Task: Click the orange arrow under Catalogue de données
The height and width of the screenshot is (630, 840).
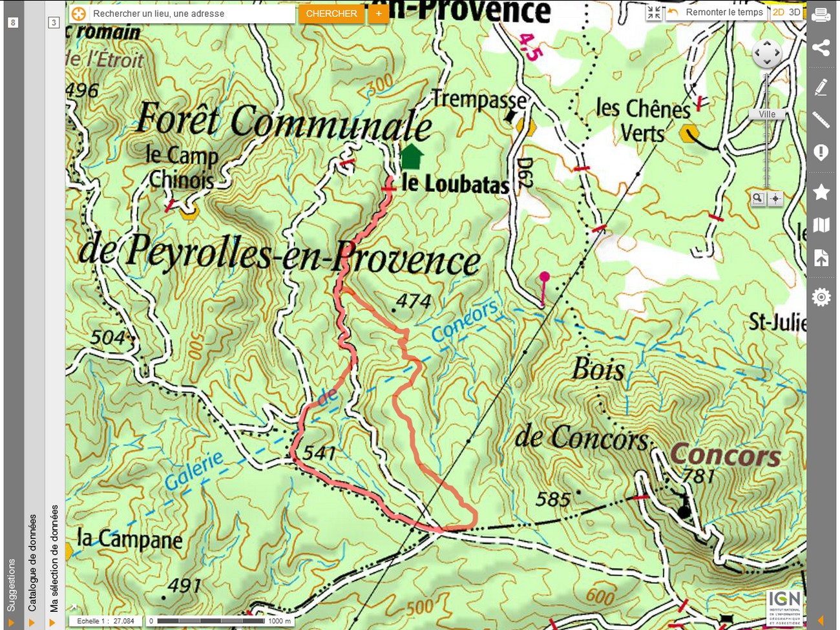Action: click(x=32, y=622)
